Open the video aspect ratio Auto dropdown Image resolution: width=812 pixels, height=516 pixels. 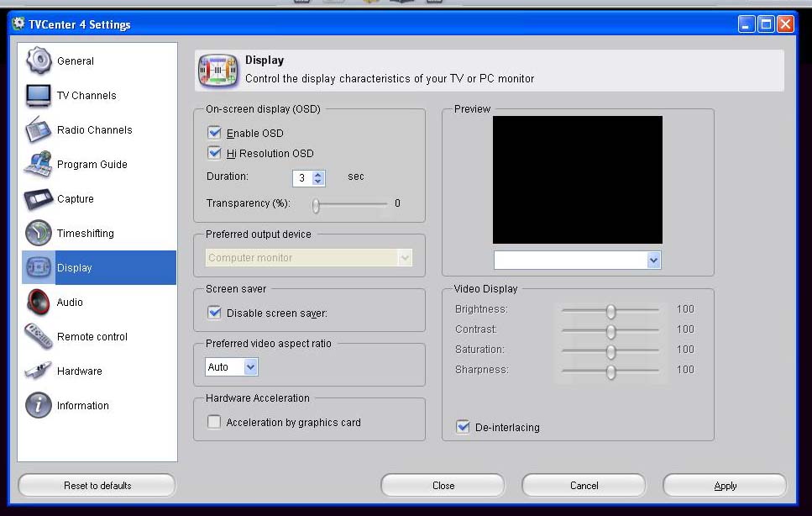click(250, 366)
